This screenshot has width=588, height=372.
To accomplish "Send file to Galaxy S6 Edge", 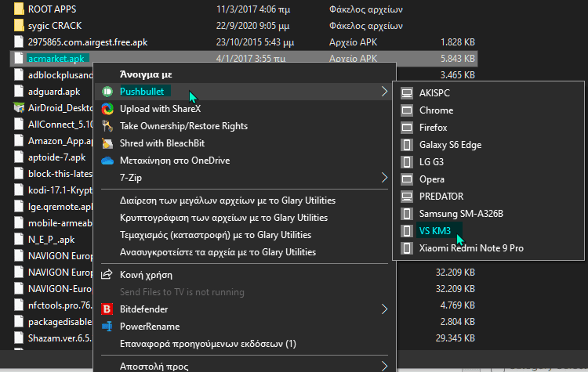I will (x=488, y=145).
